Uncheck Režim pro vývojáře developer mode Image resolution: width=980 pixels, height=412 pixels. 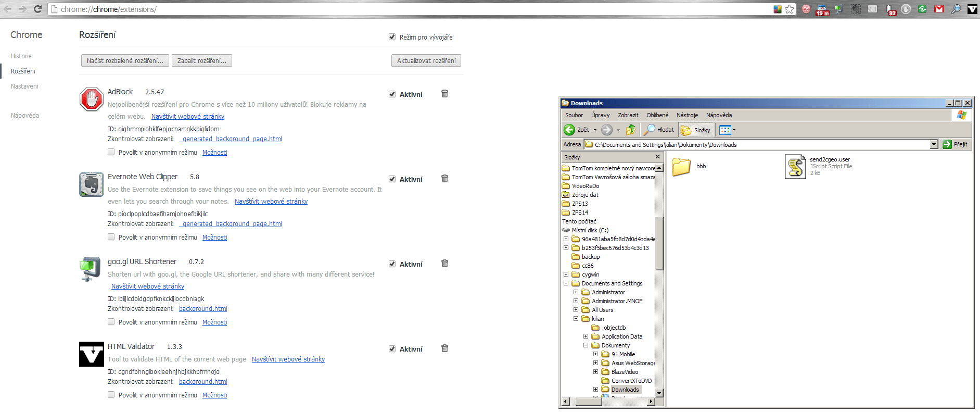(x=392, y=37)
